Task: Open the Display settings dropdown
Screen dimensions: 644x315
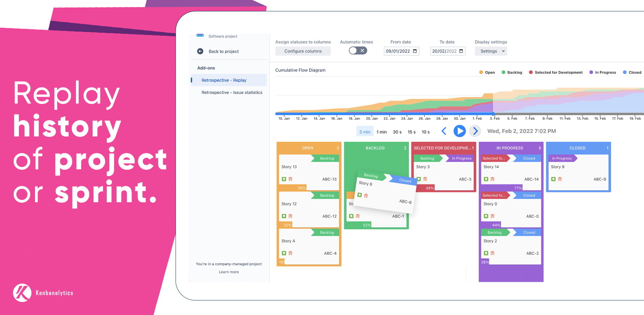Action: pos(491,51)
